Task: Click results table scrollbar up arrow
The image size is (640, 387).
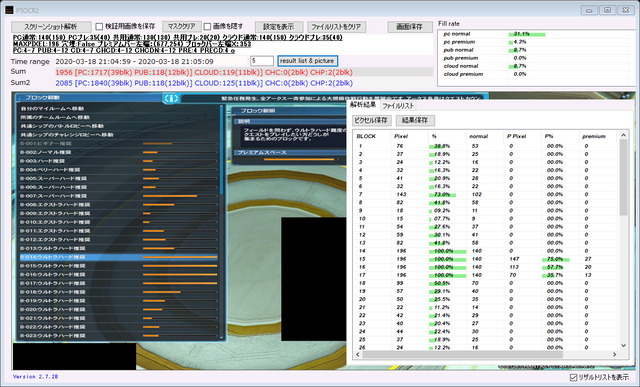Action: pos(623,135)
